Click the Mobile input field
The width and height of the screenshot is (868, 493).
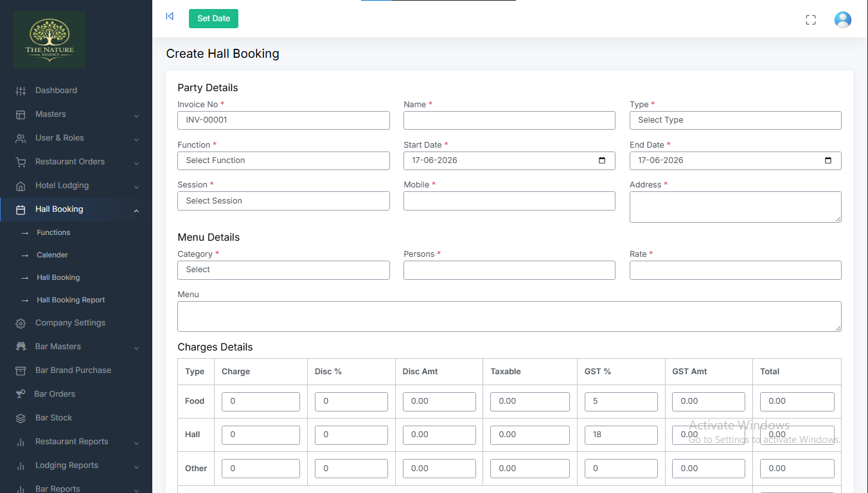pos(509,201)
